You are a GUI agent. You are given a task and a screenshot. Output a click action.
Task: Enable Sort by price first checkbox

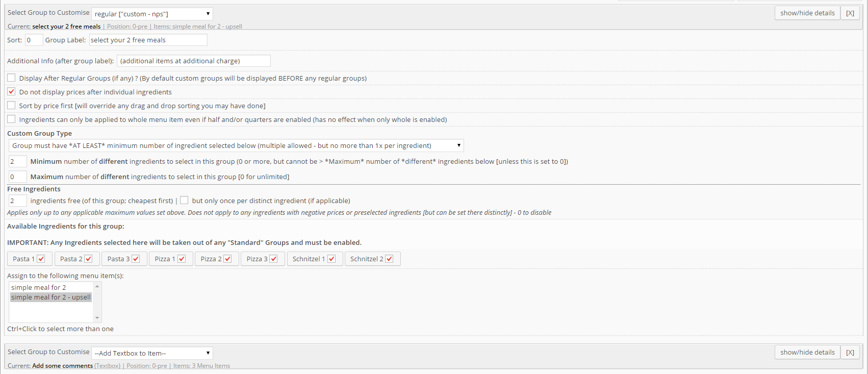tap(11, 105)
